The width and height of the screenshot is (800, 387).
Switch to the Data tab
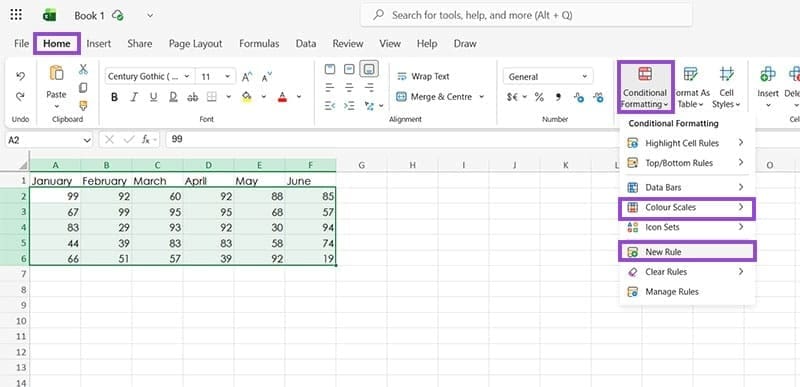(306, 44)
